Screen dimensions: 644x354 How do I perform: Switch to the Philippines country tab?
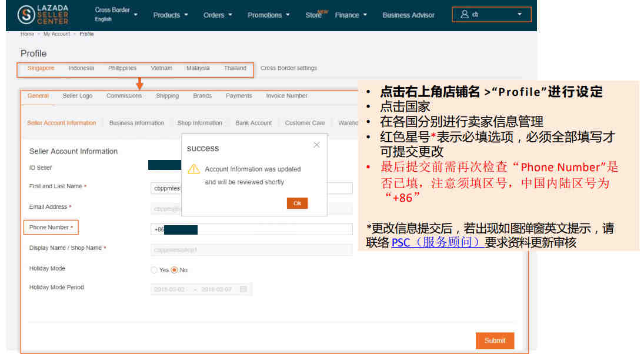click(122, 68)
